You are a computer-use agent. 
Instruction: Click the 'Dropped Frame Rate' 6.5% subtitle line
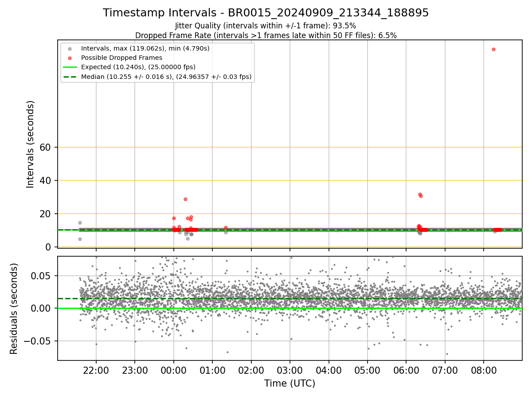click(266, 35)
